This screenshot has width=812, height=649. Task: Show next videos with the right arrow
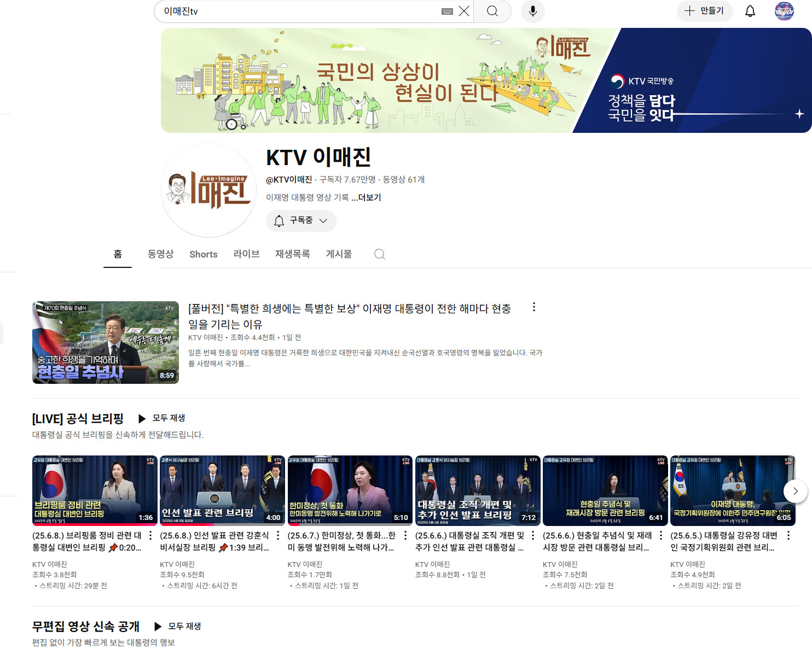click(796, 491)
